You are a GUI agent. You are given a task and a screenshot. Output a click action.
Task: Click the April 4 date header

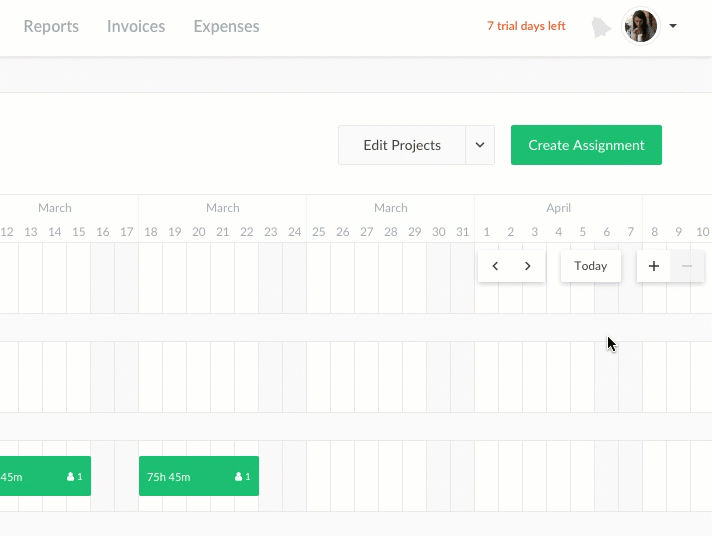click(x=559, y=232)
